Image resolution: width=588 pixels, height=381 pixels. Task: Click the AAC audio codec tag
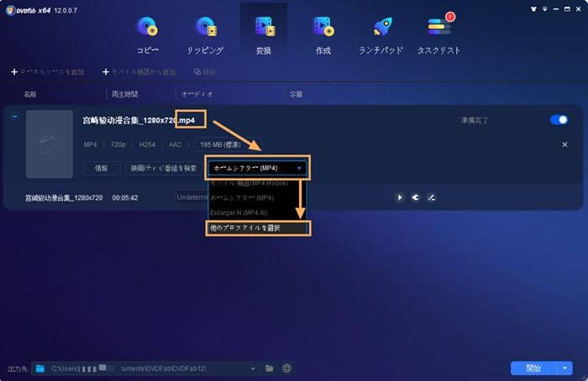[175, 144]
